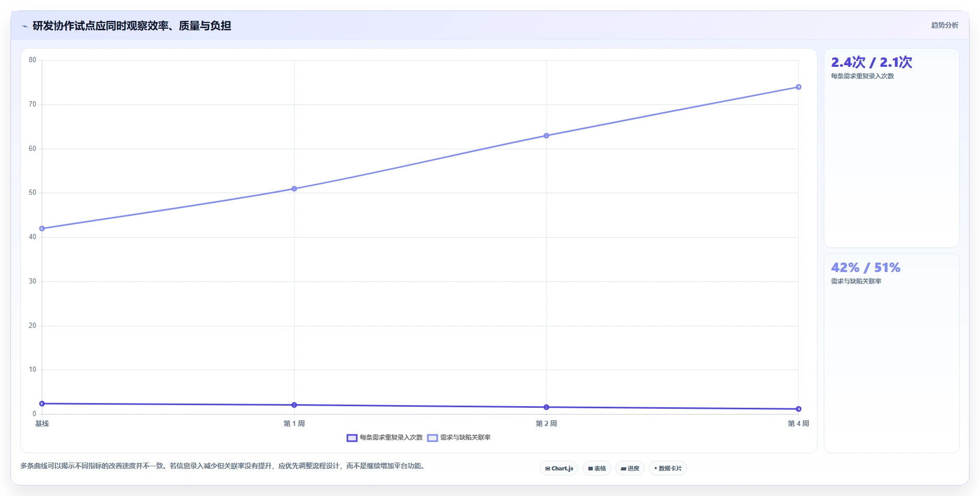Click the 每条需求重复录入次数 data point at 第 2 周

[x=546, y=407]
